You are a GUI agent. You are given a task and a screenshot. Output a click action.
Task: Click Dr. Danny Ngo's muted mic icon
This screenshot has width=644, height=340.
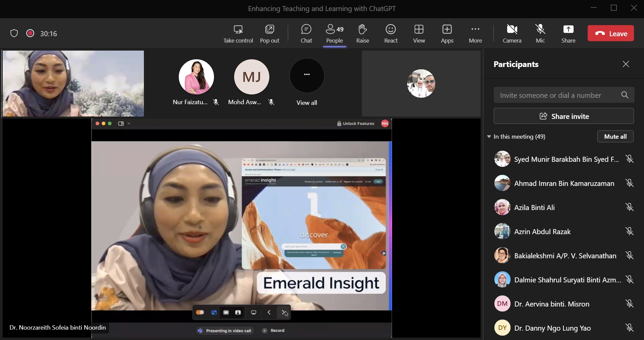pyautogui.click(x=630, y=328)
